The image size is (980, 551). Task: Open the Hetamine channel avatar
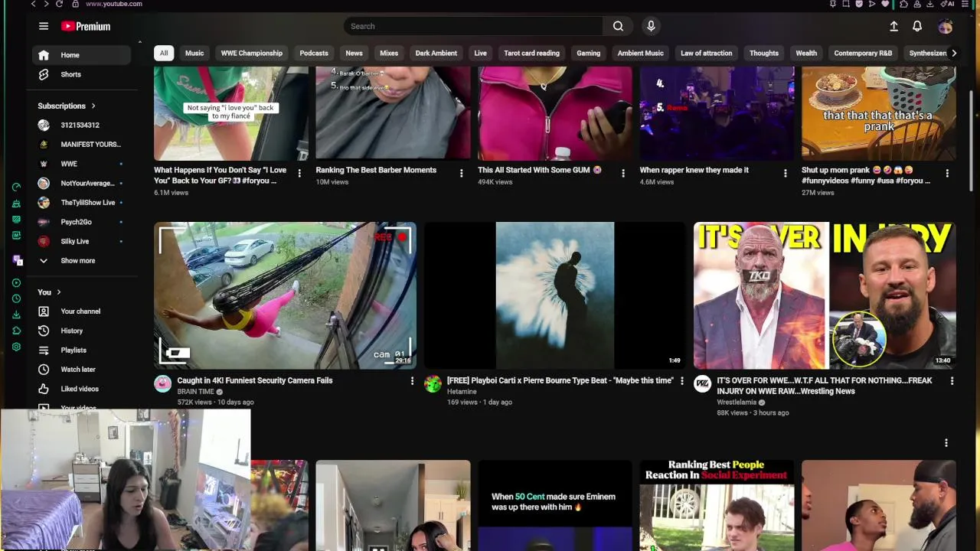(433, 383)
